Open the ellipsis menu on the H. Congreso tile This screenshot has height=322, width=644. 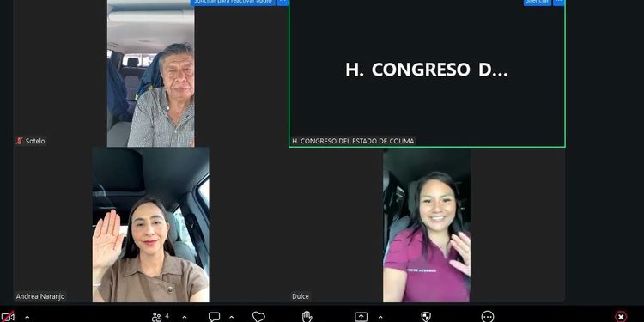tap(559, 2)
